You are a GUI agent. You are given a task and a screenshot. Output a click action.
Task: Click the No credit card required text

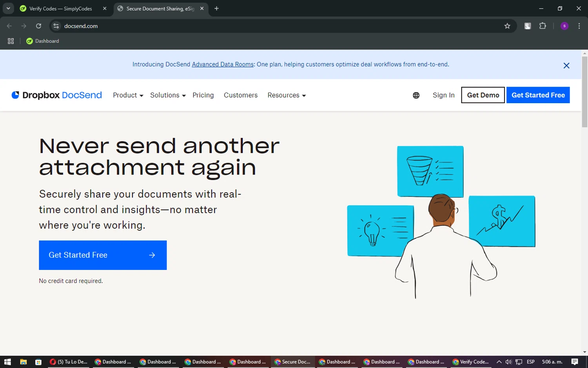(x=71, y=281)
